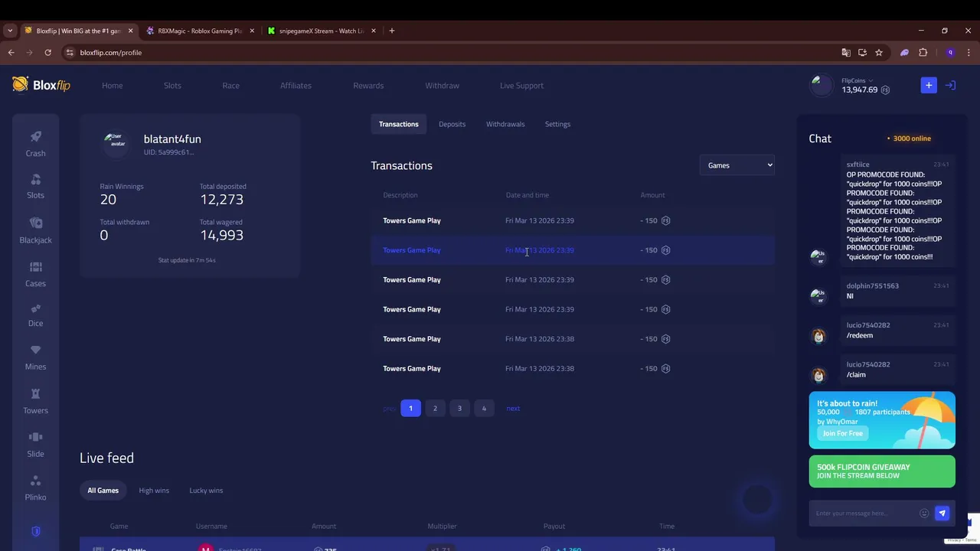Open a new browser tab
Image resolution: width=980 pixels, height=551 pixels.
[392, 31]
